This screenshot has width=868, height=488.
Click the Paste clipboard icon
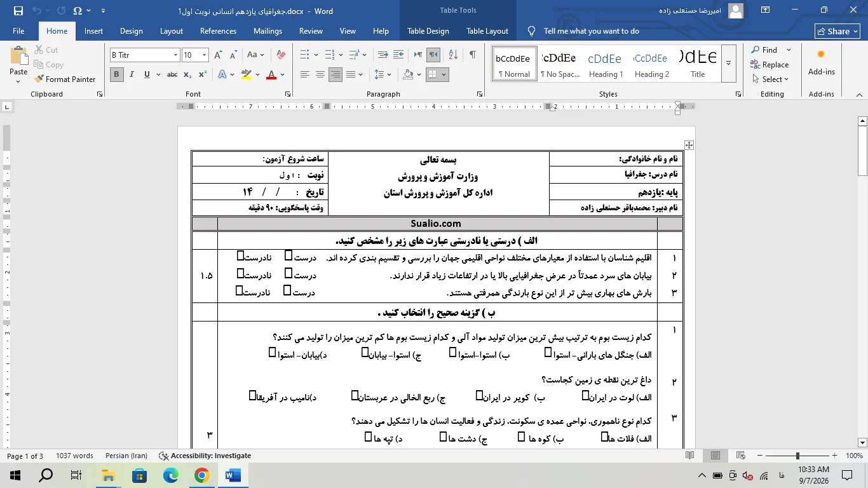coord(18,56)
